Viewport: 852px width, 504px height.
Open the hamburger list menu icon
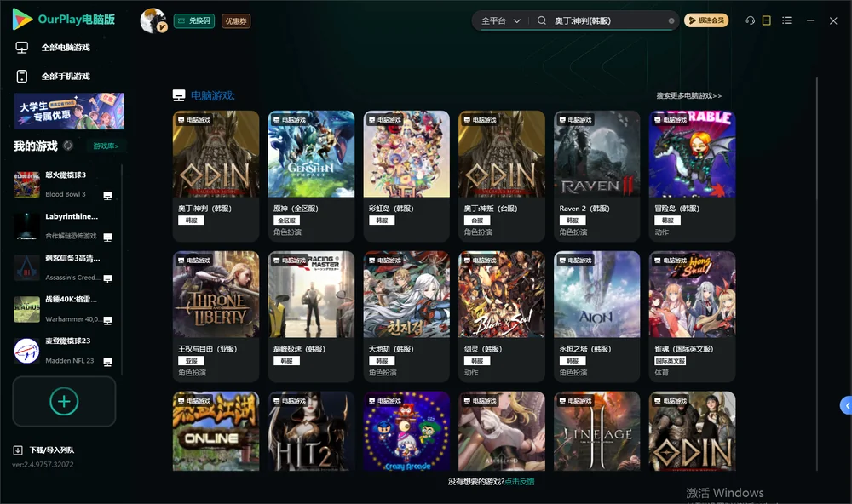point(786,20)
